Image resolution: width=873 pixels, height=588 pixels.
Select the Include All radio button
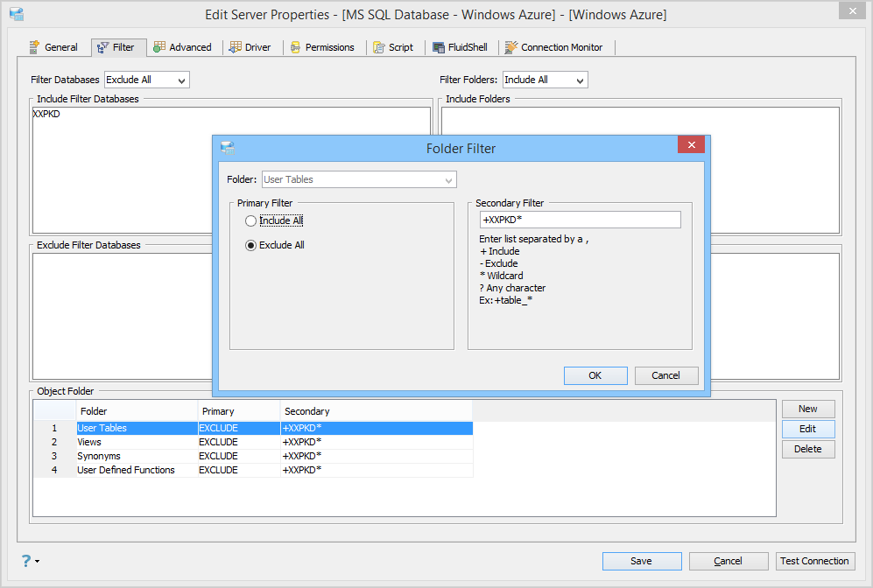point(250,220)
